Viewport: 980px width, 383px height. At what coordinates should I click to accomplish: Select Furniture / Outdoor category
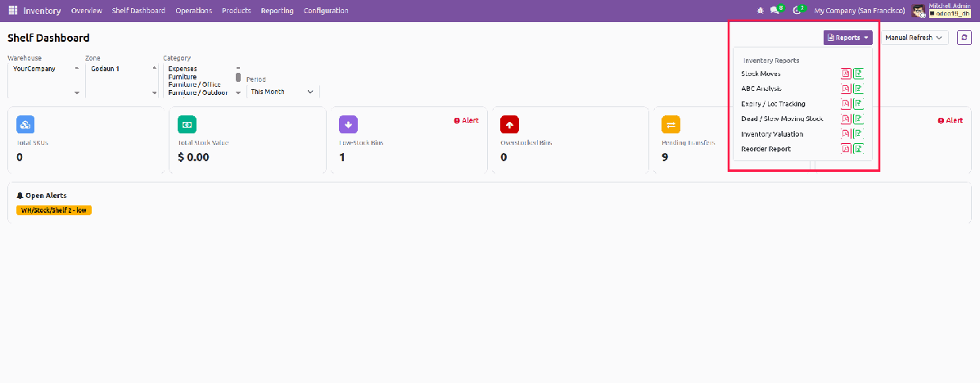click(196, 92)
